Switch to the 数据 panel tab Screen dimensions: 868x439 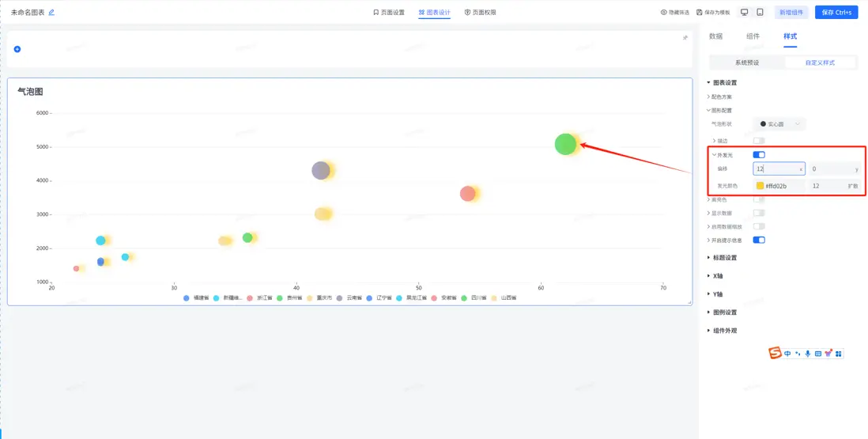pyautogui.click(x=715, y=36)
